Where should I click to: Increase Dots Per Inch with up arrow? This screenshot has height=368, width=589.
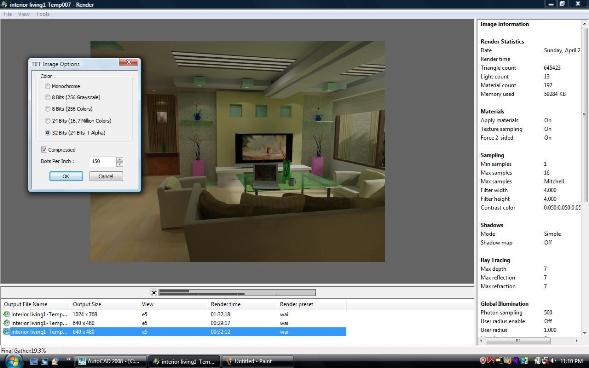coord(119,159)
